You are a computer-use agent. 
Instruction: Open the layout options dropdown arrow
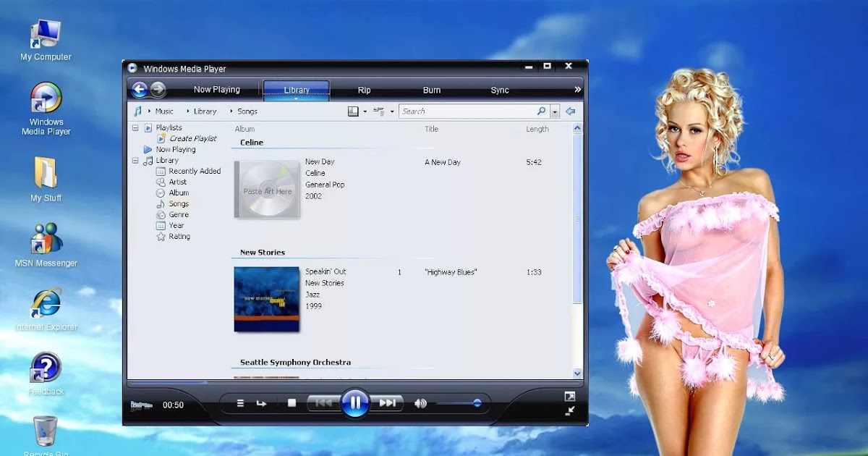(365, 111)
